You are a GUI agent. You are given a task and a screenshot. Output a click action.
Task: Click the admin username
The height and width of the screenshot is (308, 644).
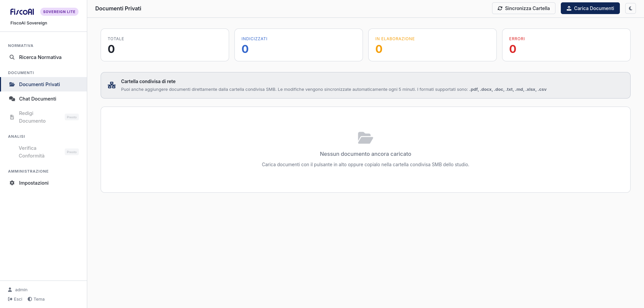21,290
